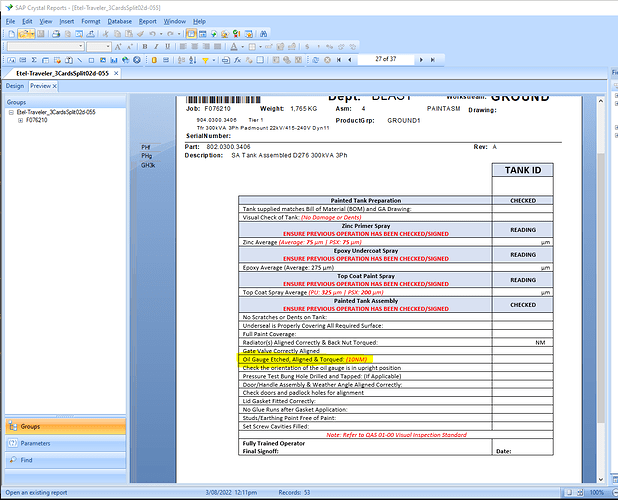
Task: Switch to the Design tab
Action: point(15,86)
